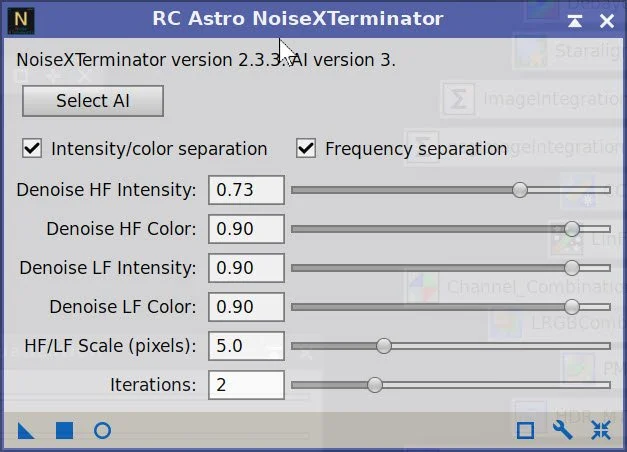Viewport: 627px width, 452px height.
Task: Uncheck Frequency separation
Action: click(x=306, y=148)
